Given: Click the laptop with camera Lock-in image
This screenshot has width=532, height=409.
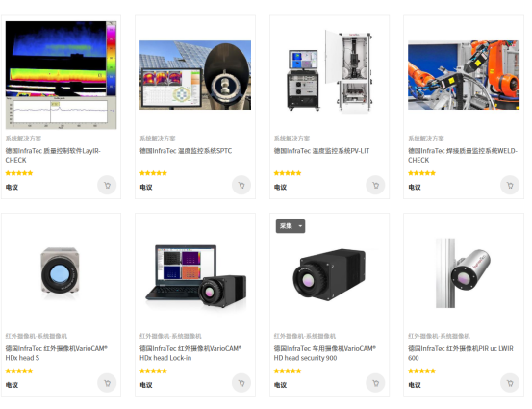Looking at the screenshot, I should pos(195,276).
